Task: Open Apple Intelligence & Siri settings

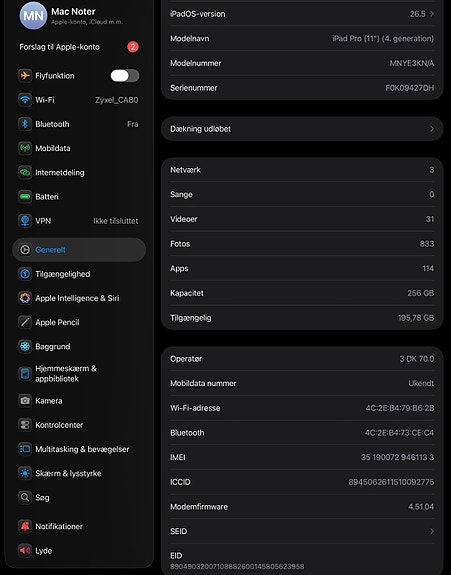Action: pyautogui.click(x=79, y=298)
